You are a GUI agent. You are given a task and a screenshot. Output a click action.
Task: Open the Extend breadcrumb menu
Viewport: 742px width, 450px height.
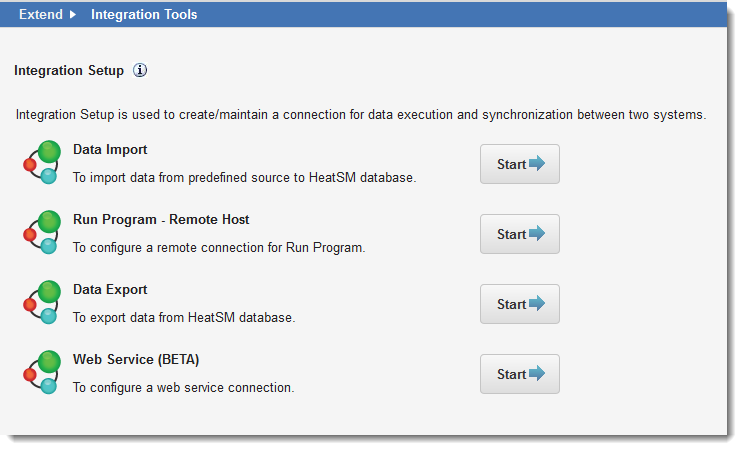(41, 14)
